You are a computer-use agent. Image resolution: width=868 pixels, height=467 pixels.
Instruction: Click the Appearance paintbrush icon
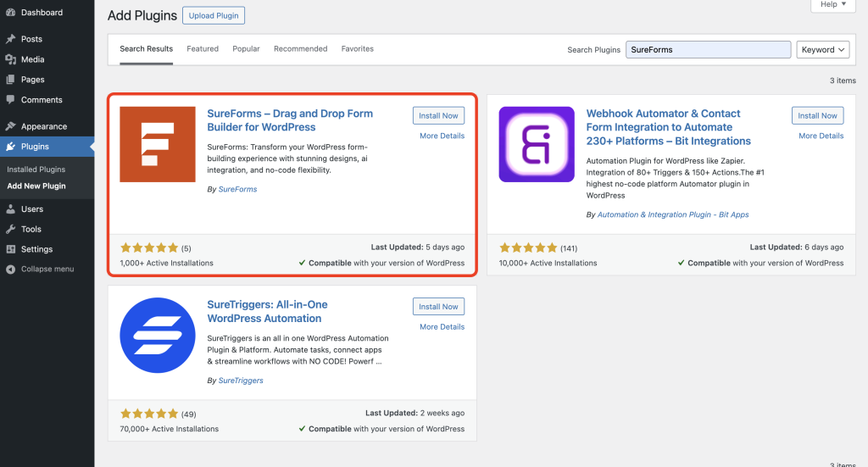pos(10,126)
